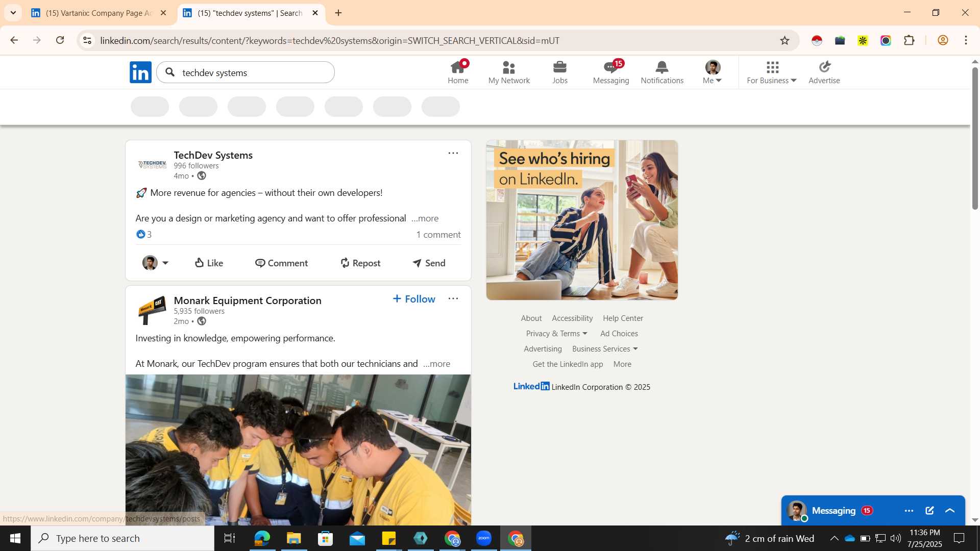Click the techdev systems search field
The width and height of the screenshot is (980, 551).
246,72
